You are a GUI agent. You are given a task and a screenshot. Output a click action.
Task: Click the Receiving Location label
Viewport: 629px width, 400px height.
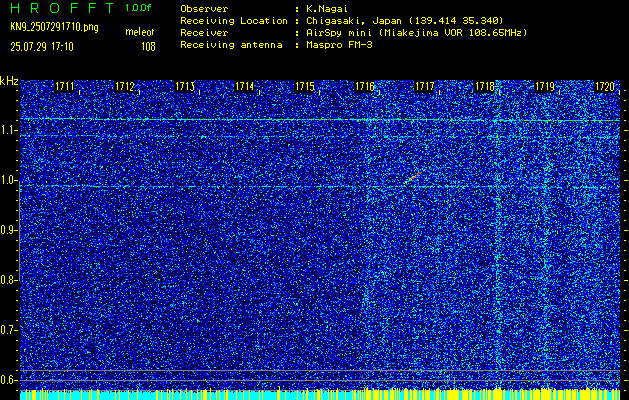pos(234,21)
